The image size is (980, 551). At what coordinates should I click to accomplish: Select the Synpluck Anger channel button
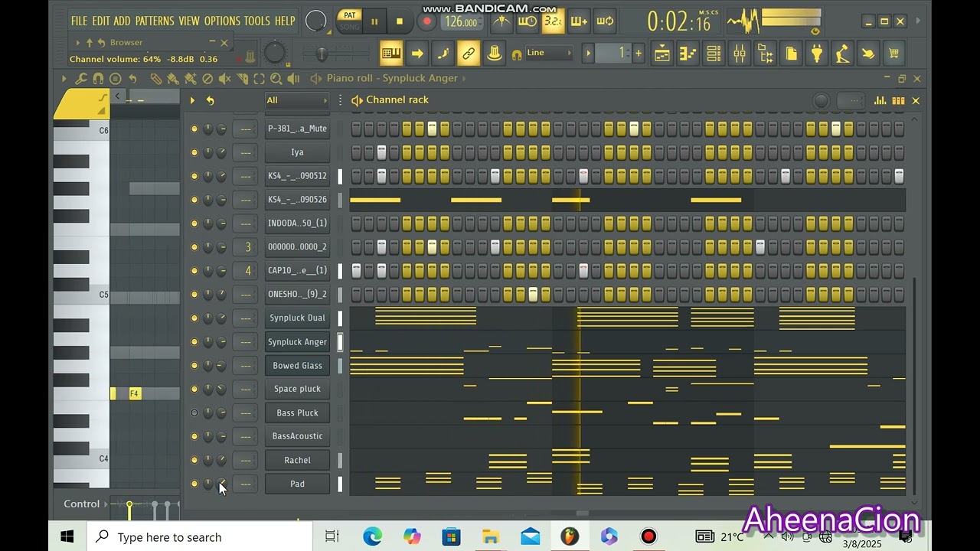pos(297,342)
